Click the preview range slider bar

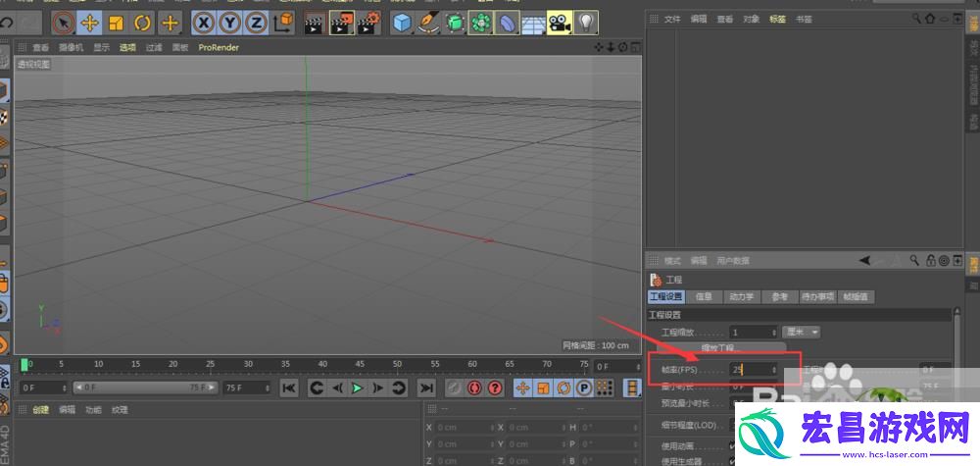click(x=146, y=388)
